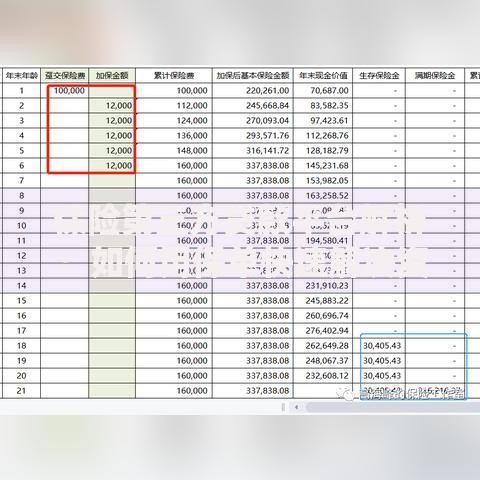
Task: Select the 加保后基本保险金额 column header
Action: coord(253,76)
